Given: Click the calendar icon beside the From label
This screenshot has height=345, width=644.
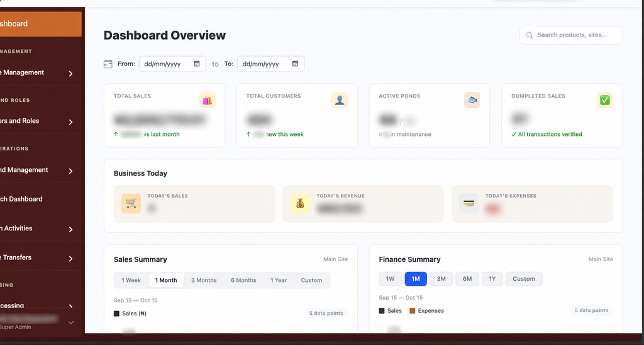Looking at the screenshot, I should [108, 64].
